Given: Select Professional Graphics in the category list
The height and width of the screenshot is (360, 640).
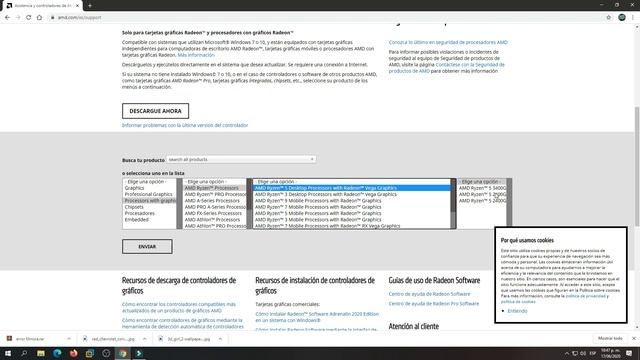Looking at the screenshot, I should 149,194.
